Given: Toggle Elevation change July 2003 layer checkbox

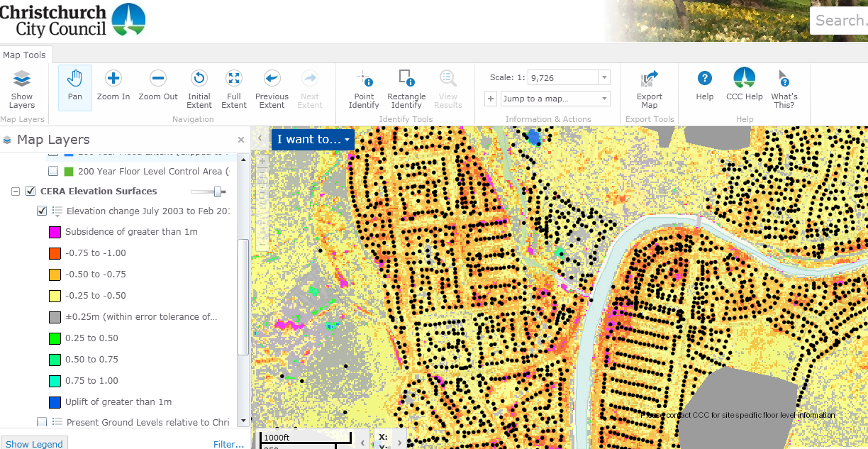Looking at the screenshot, I should (42, 211).
